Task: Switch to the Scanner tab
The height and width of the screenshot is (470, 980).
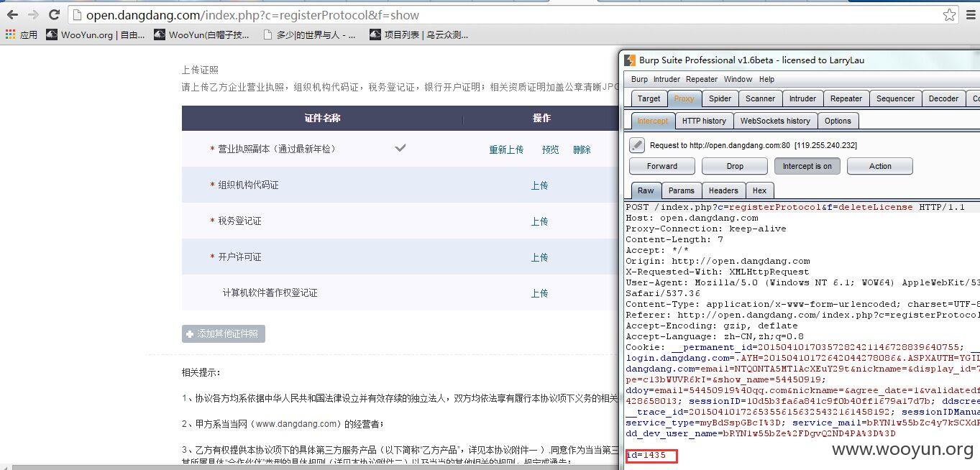Action: pos(760,98)
